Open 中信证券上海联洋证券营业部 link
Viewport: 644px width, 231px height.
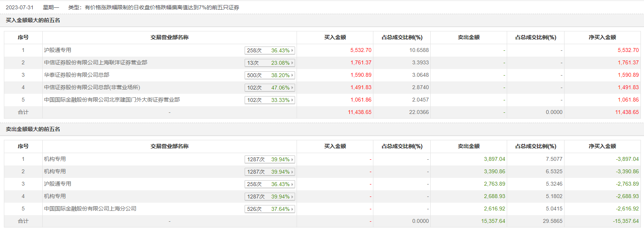click(96, 62)
